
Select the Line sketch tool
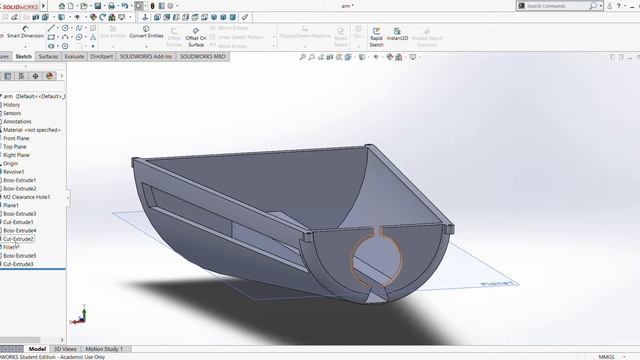[x=51, y=28]
